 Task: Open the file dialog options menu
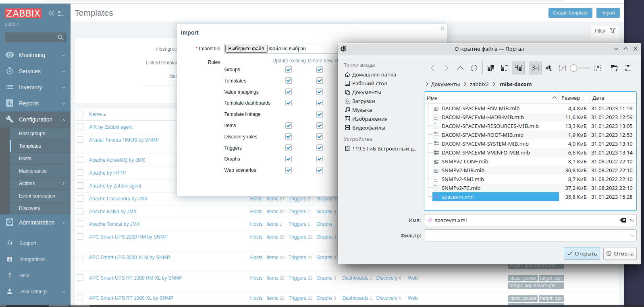[628, 68]
